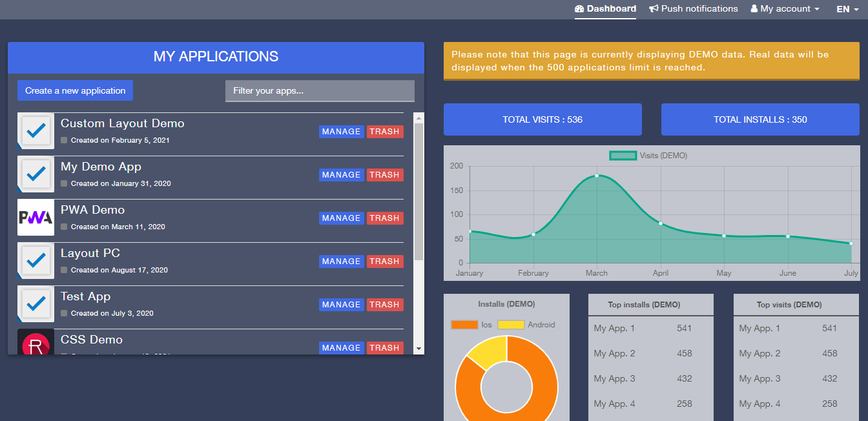Toggle the Visits (DEMO) chart legend

pos(648,156)
